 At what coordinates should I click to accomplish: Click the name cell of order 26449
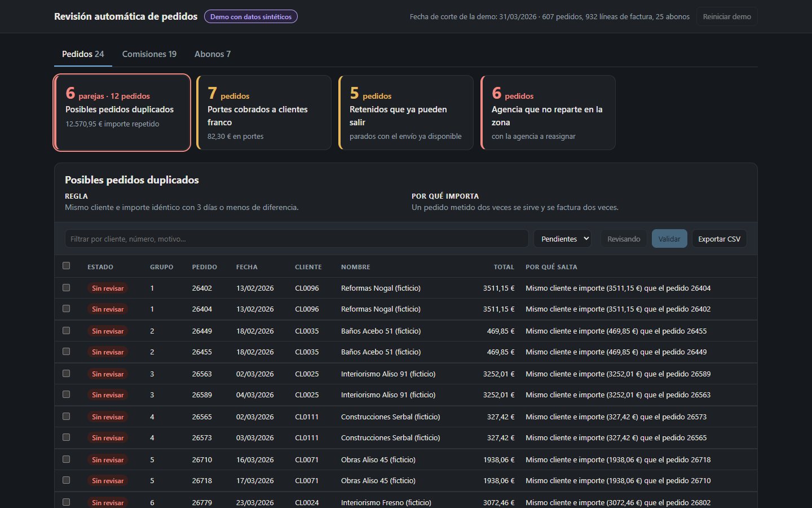[x=381, y=331]
